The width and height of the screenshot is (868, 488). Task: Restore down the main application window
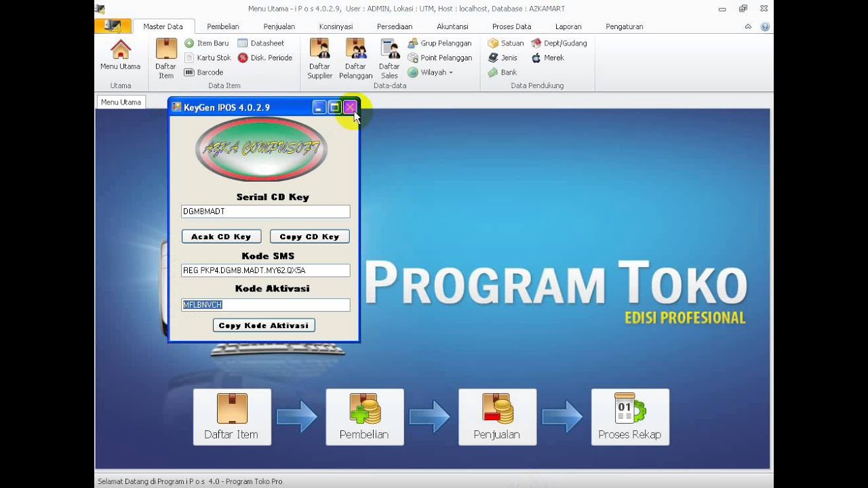pyautogui.click(x=743, y=9)
